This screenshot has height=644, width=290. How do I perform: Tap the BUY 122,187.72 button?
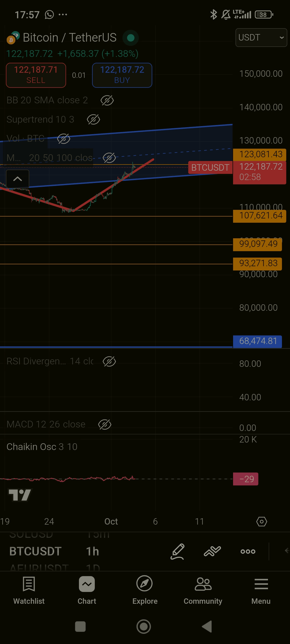coord(122,75)
